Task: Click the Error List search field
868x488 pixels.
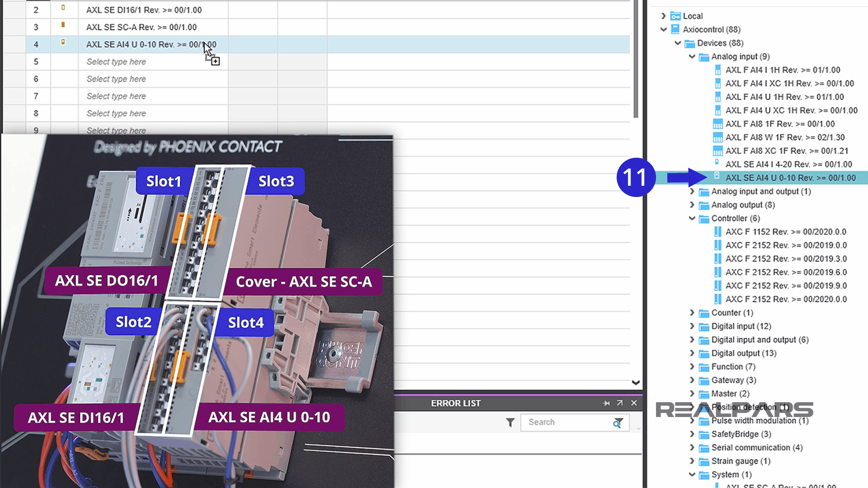Action: point(575,422)
